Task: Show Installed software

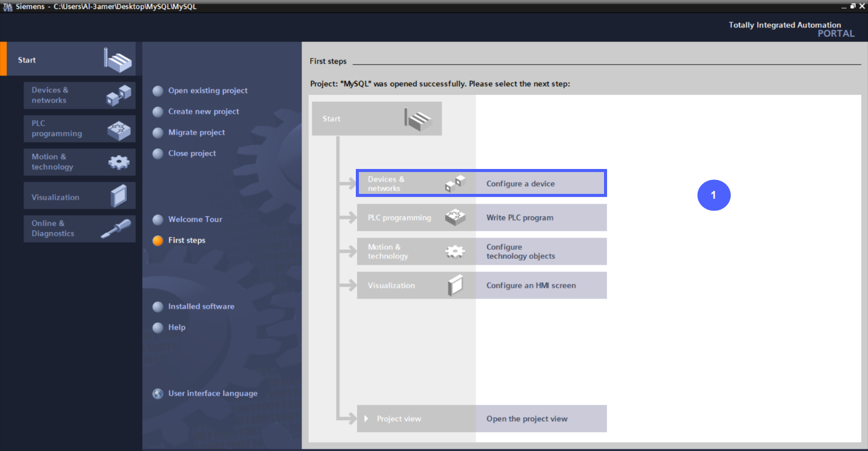Action: (x=193, y=306)
